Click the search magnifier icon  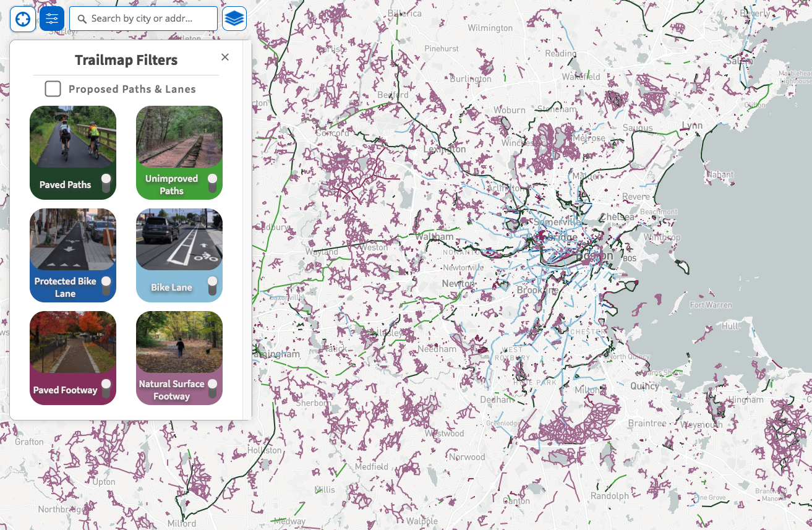[82, 19]
